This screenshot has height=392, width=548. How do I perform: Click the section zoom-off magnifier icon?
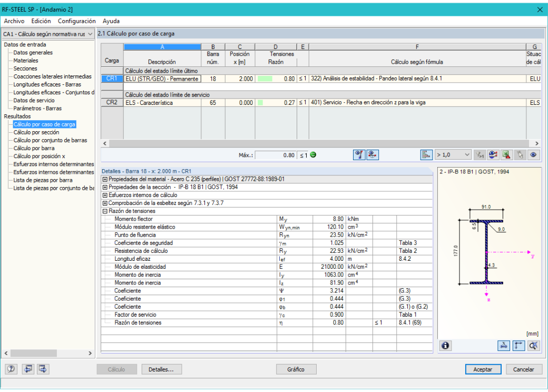533,346
